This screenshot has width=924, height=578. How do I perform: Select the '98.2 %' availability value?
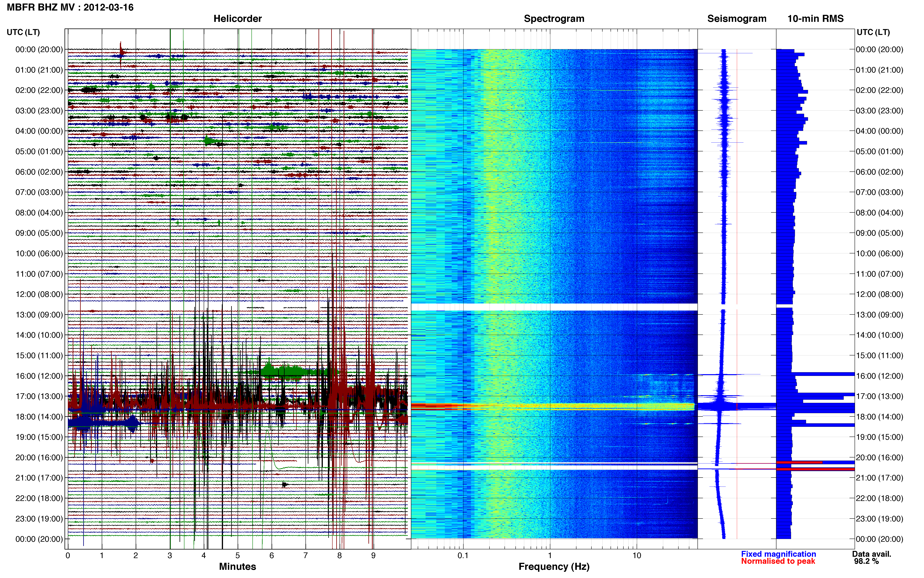[867, 562]
